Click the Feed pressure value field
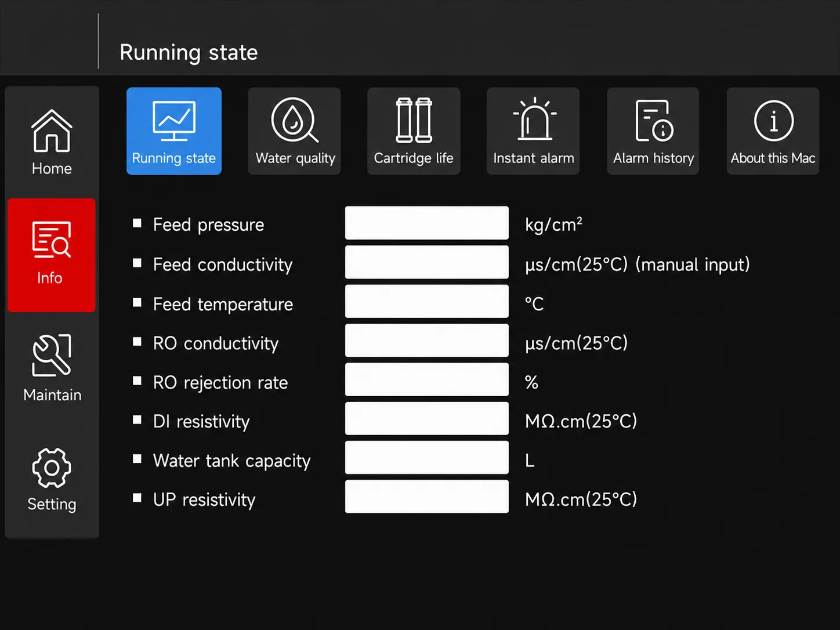The height and width of the screenshot is (630, 840). coord(427,223)
